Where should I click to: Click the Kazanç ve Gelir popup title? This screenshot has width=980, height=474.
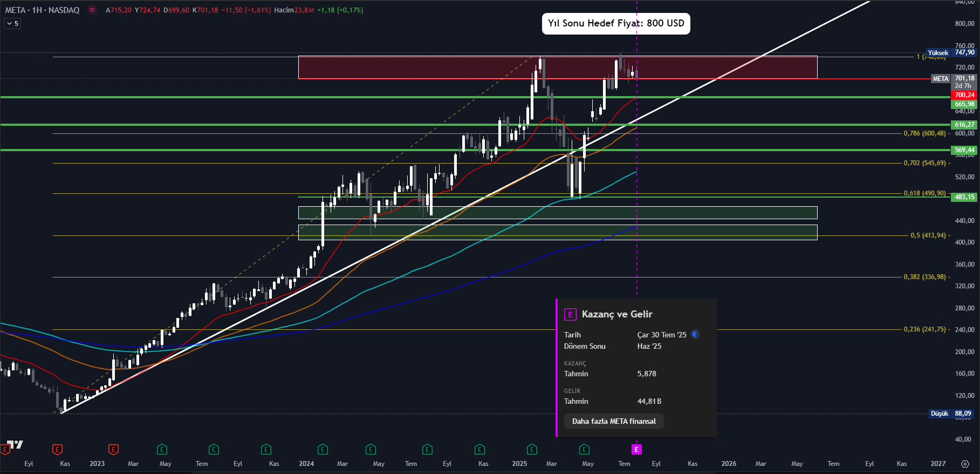tap(617, 314)
